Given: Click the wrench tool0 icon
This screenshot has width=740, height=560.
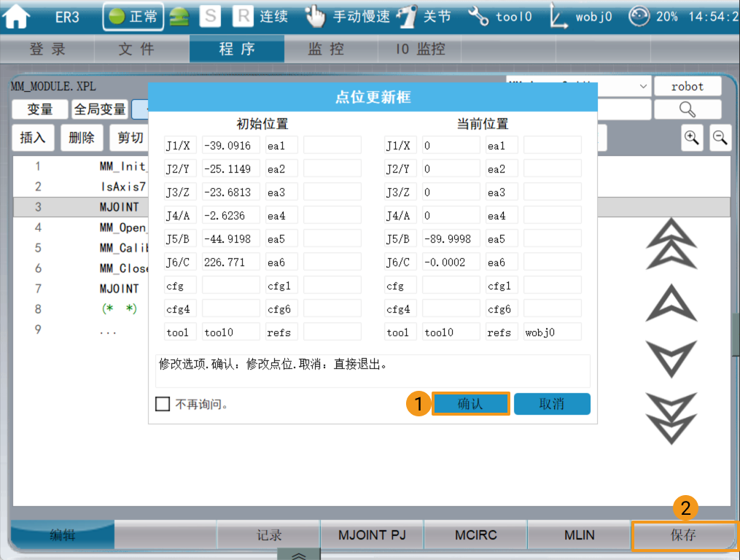Looking at the screenshot, I should pyautogui.click(x=478, y=16).
